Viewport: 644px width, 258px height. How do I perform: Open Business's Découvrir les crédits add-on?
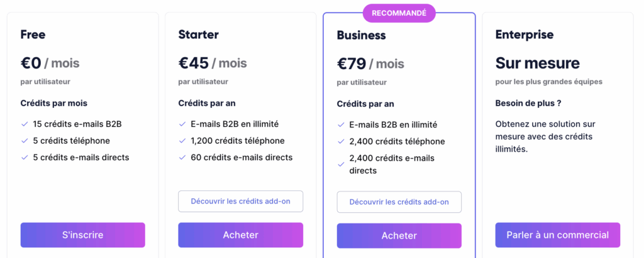399,202
